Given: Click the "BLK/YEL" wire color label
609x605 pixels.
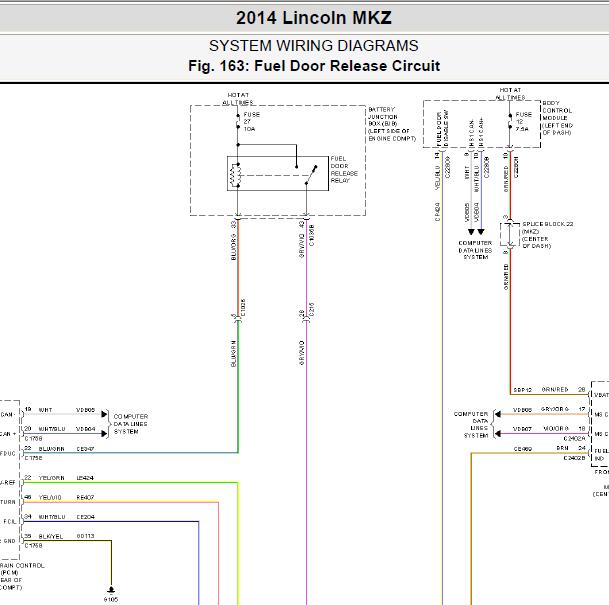Looking at the screenshot, I should 50,536.
